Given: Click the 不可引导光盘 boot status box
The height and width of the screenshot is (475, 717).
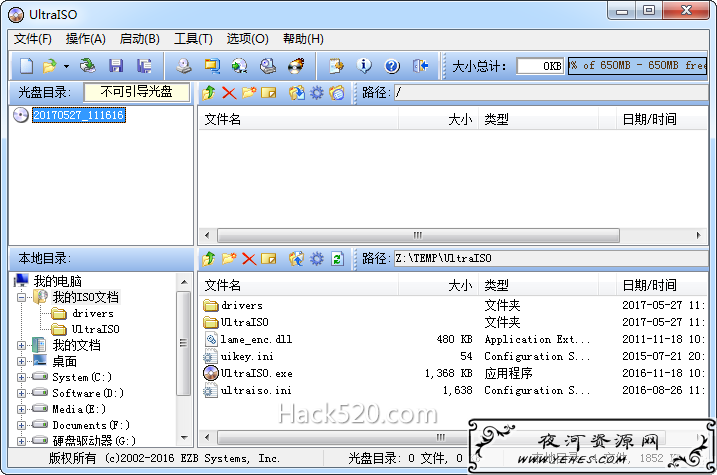Looking at the screenshot, I should (137, 92).
